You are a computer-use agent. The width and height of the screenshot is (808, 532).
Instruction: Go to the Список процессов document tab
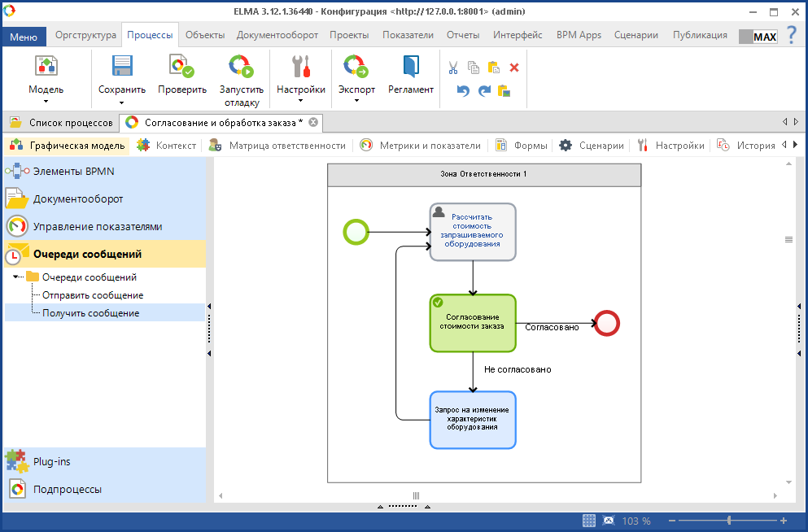coord(61,123)
